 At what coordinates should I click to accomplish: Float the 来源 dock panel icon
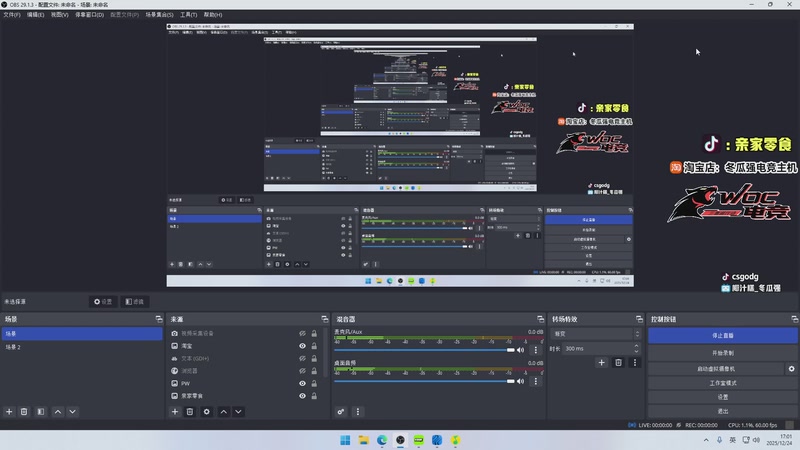324,319
